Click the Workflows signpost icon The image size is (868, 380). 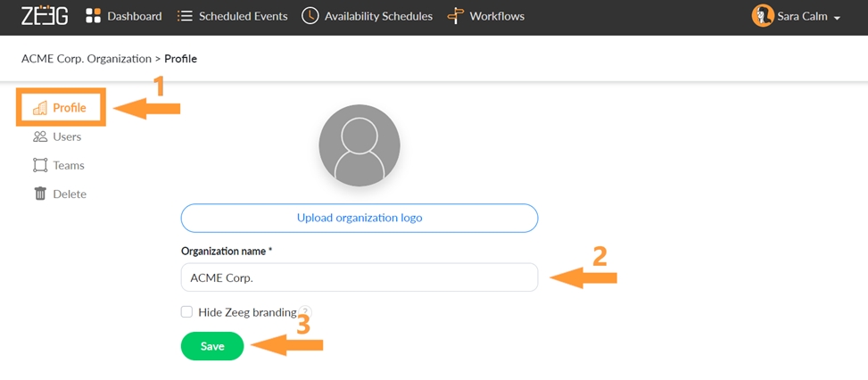pos(455,16)
